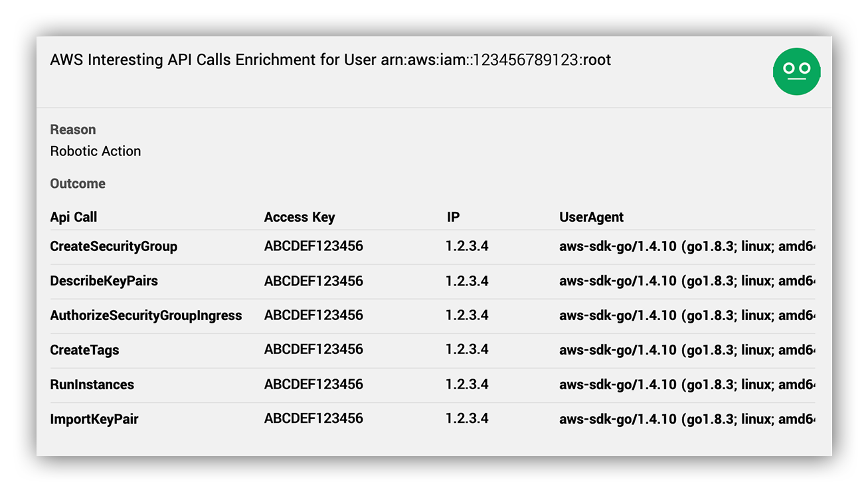This screenshot has height=494, width=868.
Task: Open the AuthorizeSecurityGroupIngress API call
Action: [146, 315]
